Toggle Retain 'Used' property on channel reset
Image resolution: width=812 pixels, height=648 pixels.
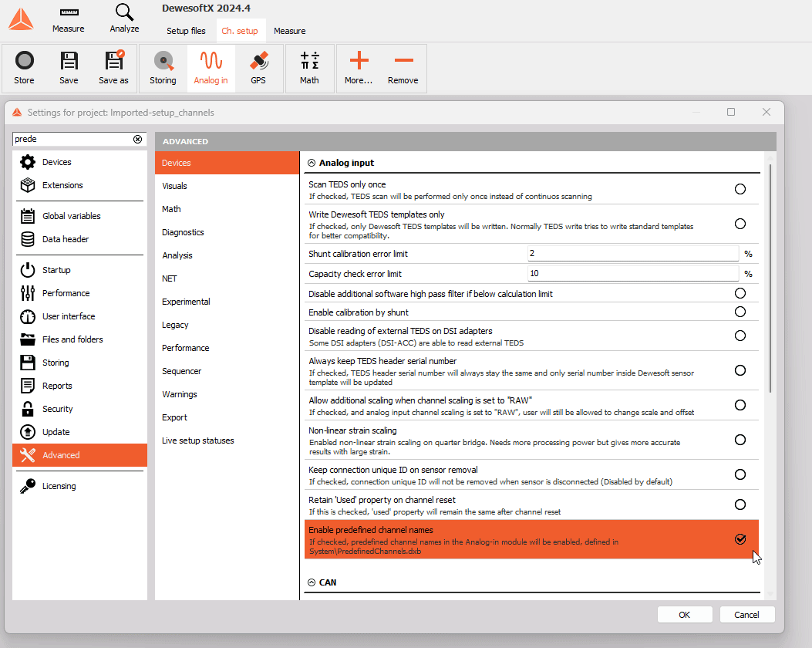pyautogui.click(x=740, y=505)
